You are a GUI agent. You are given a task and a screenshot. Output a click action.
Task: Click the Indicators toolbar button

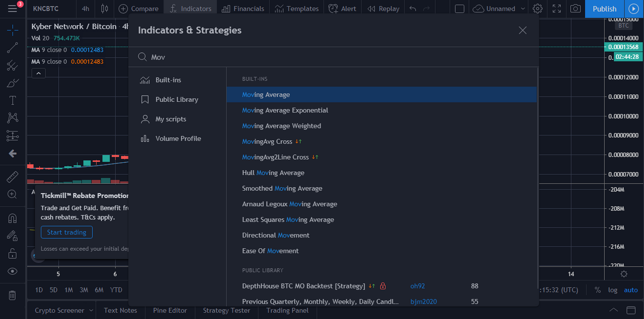click(x=190, y=9)
